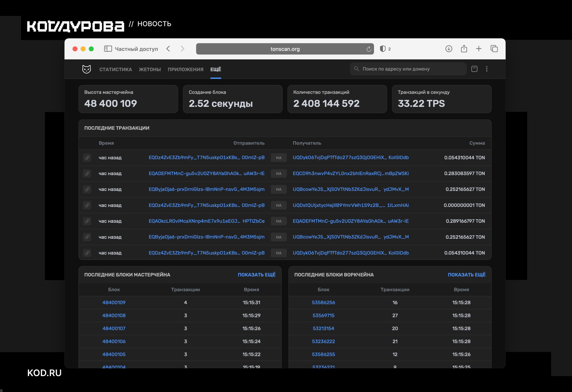Show more masterchain blocks
The width and height of the screenshot is (572, 392).
pos(256,275)
